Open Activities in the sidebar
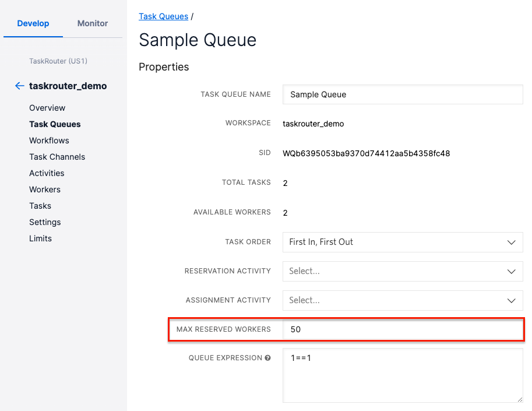This screenshot has height=411, width=532. pyautogui.click(x=47, y=173)
